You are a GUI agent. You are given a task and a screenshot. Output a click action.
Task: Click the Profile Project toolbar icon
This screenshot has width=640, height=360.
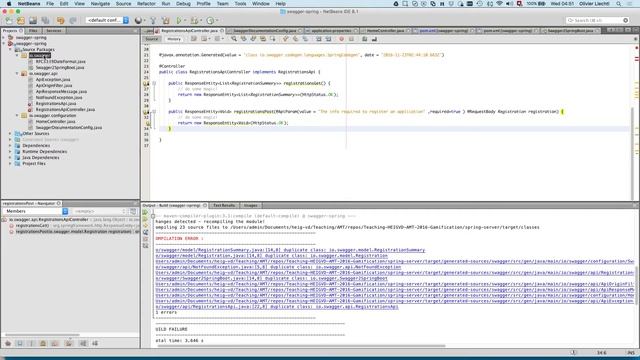[210, 20]
